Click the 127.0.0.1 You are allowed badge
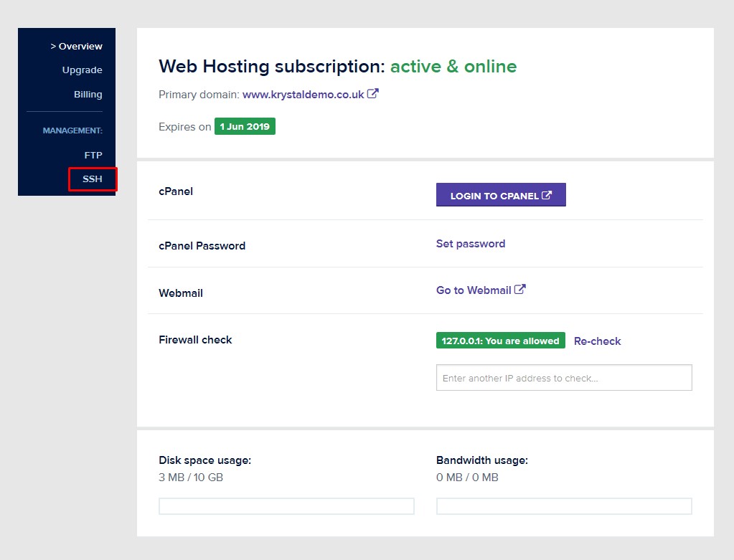The width and height of the screenshot is (734, 560). [500, 341]
